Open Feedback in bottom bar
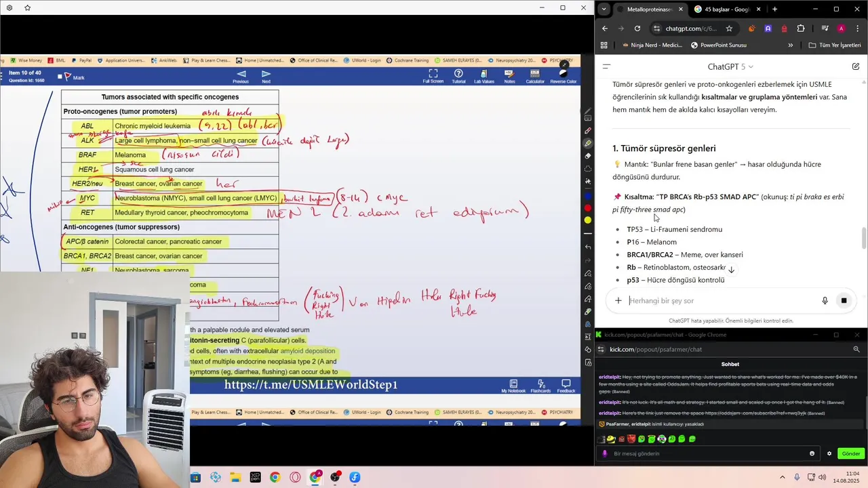The width and height of the screenshot is (868, 488). click(566, 386)
